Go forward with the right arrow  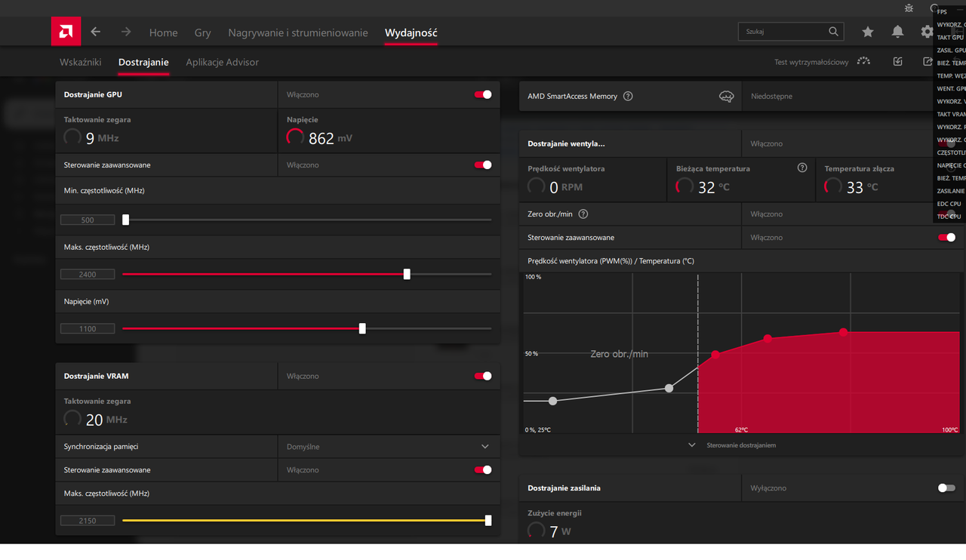pos(126,32)
